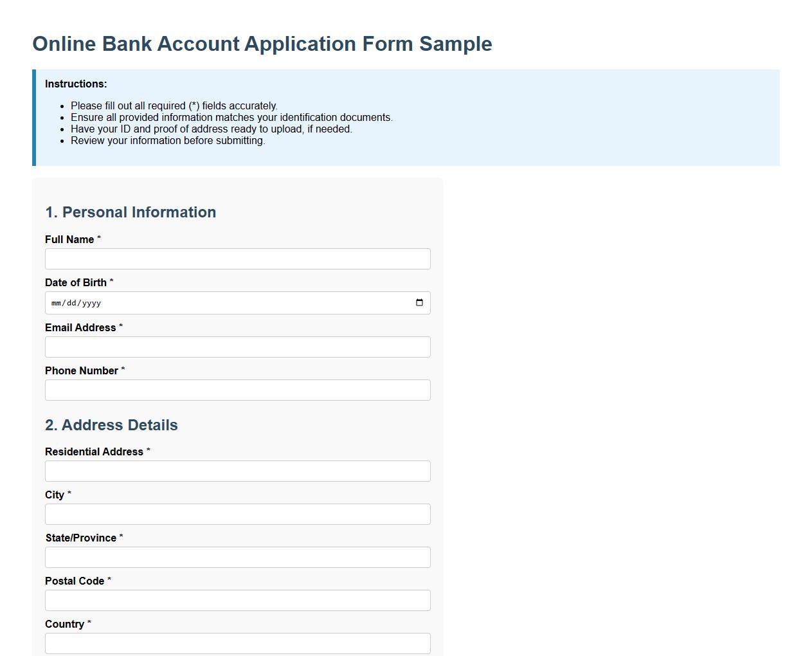
Task: Select the mm month segment of Date of Birth
Action: [55, 302]
